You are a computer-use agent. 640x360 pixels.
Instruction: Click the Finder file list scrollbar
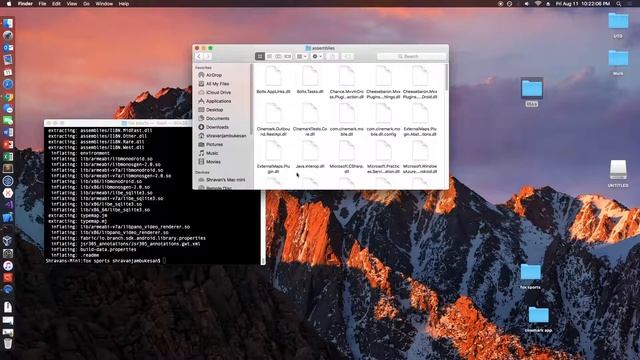447,78
